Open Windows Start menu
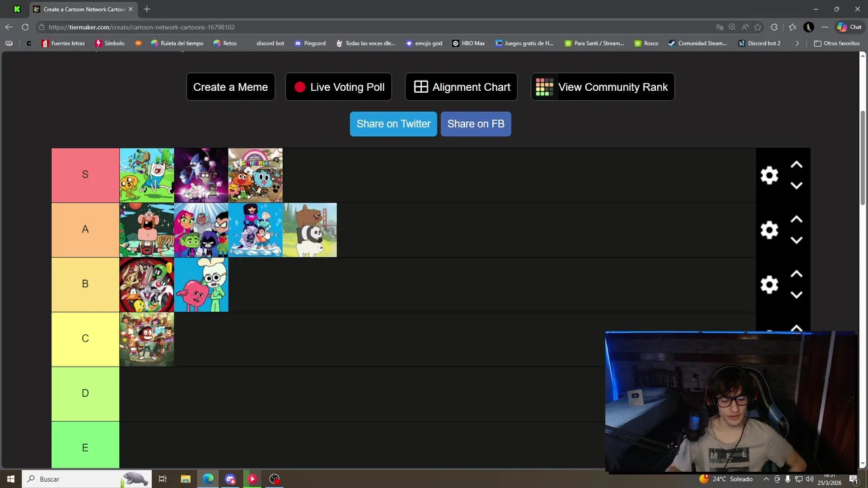 [x=10, y=479]
